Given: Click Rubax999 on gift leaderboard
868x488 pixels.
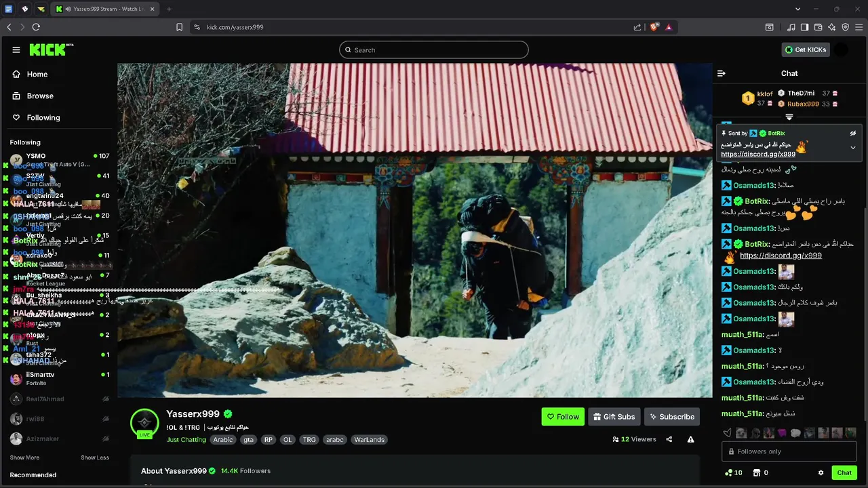Looking at the screenshot, I should [803, 104].
